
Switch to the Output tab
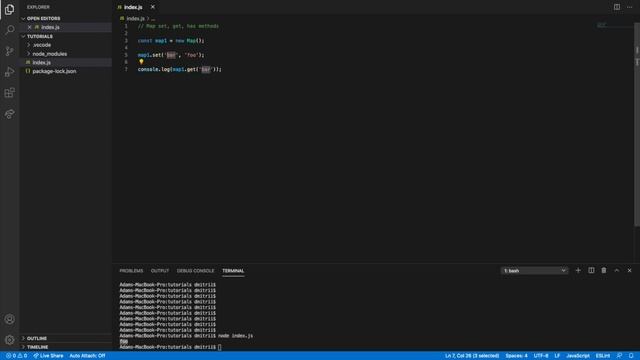coord(160,271)
